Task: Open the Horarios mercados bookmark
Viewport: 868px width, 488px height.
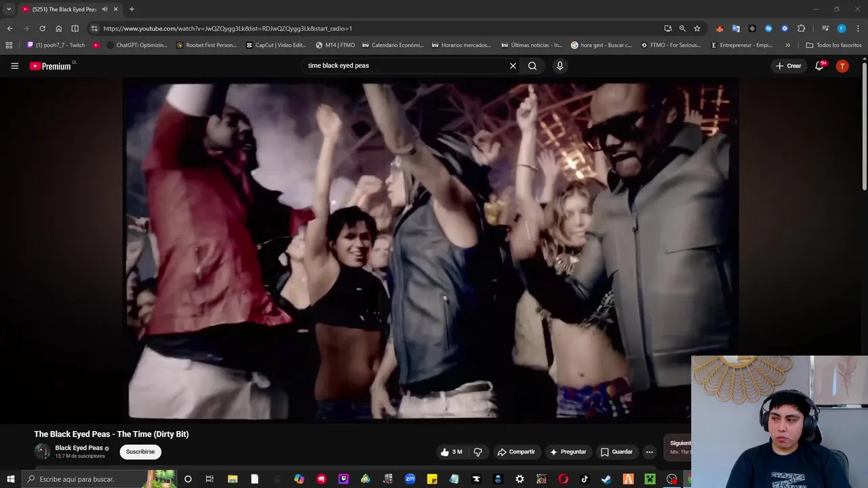Action: pyautogui.click(x=461, y=45)
